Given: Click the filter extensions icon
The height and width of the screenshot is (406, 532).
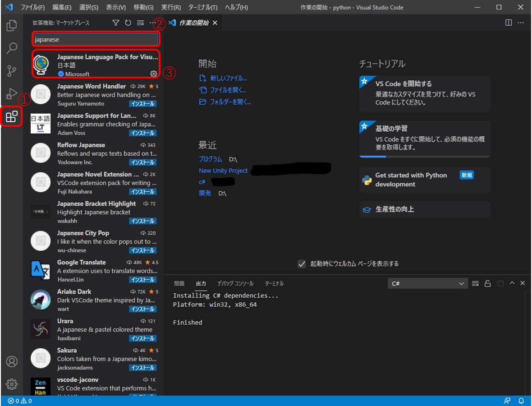Looking at the screenshot, I should click(x=116, y=23).
